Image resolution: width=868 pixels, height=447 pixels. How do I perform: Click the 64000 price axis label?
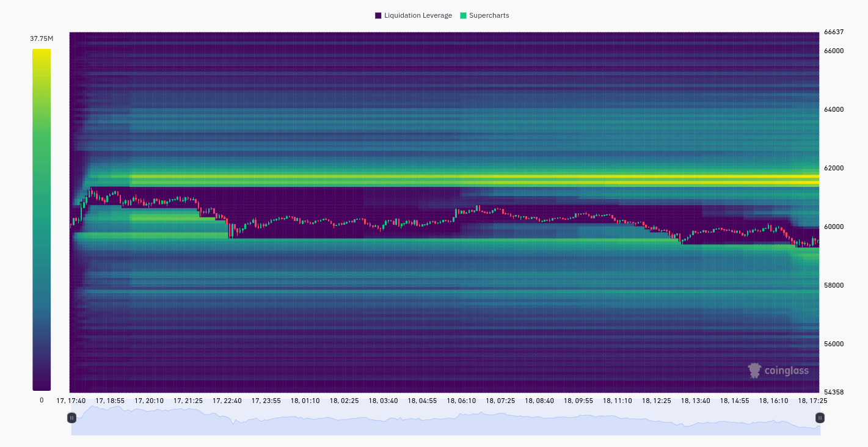[x=834, y=109]
